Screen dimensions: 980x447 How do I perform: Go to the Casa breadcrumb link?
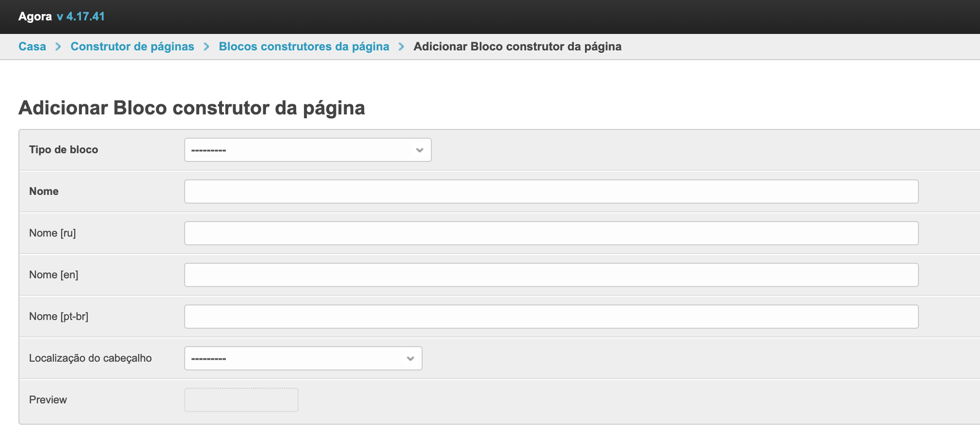pos(32,47)
